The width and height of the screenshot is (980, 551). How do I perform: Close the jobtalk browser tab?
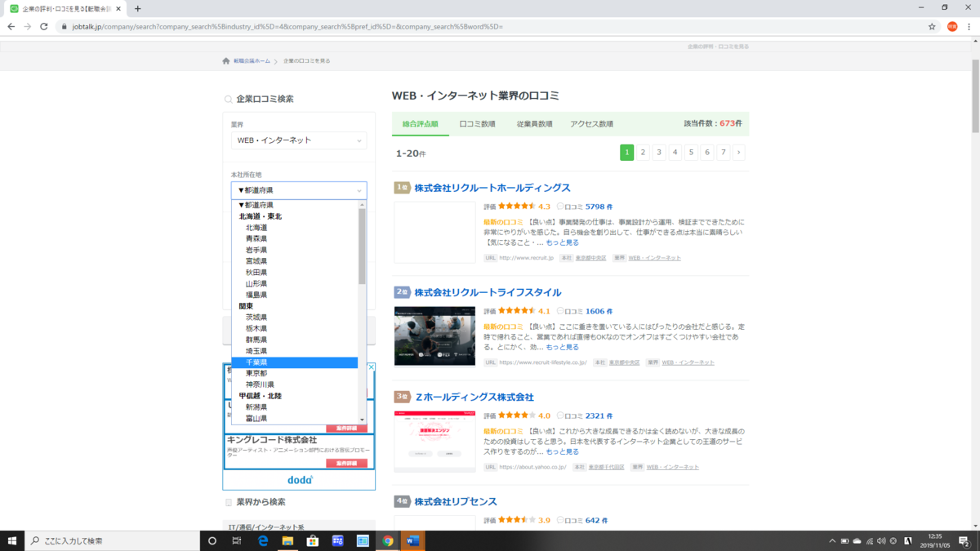(119, 8)
